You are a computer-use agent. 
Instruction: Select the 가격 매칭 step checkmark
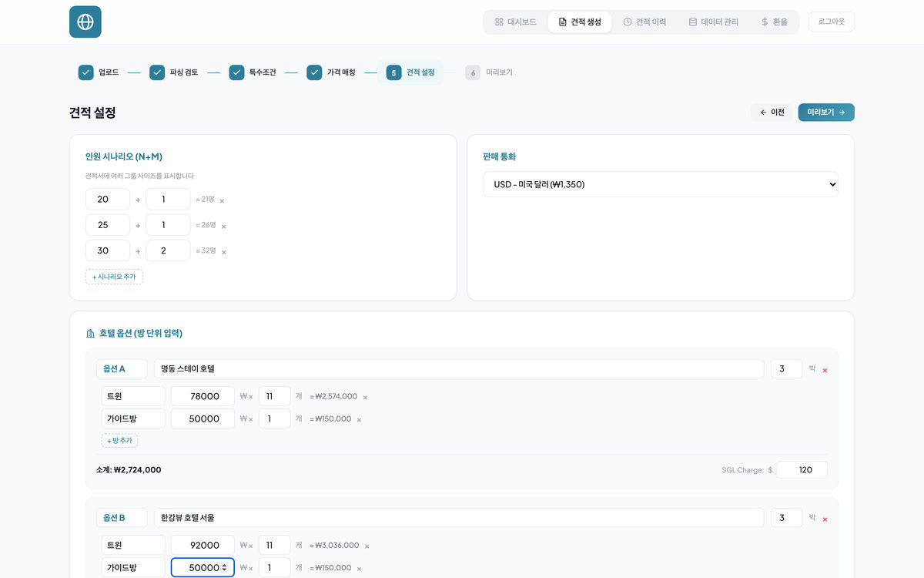coord(314,72)
